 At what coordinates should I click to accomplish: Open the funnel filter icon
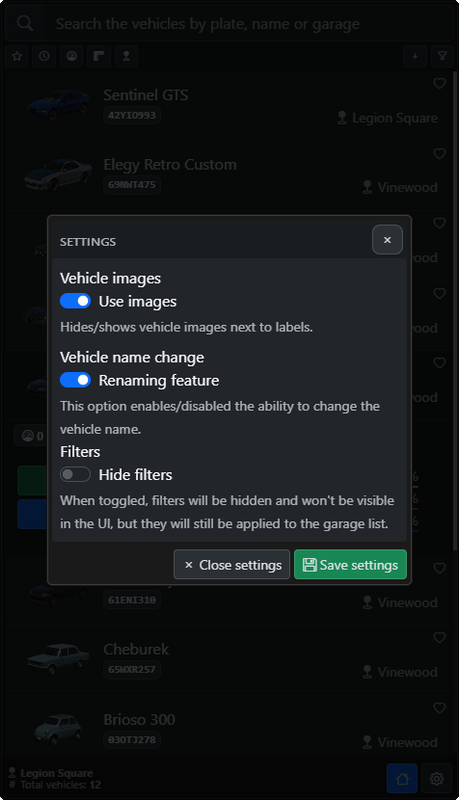click(x=442, y=56)
